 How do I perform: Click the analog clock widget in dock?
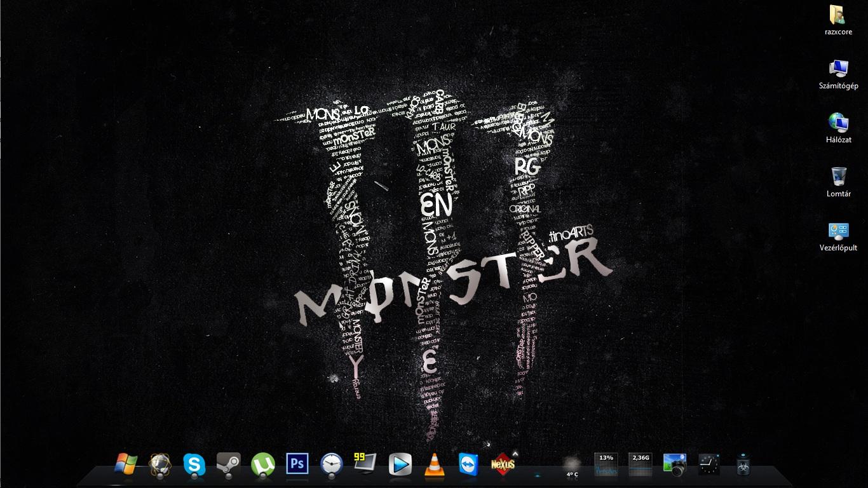click(x=709, y=464)
